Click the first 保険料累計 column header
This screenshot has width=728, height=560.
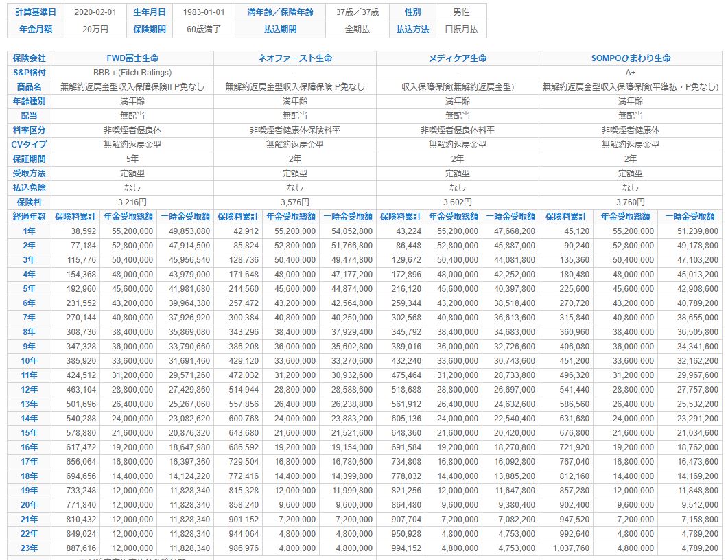pyautogui.click(x=75, y=216)
